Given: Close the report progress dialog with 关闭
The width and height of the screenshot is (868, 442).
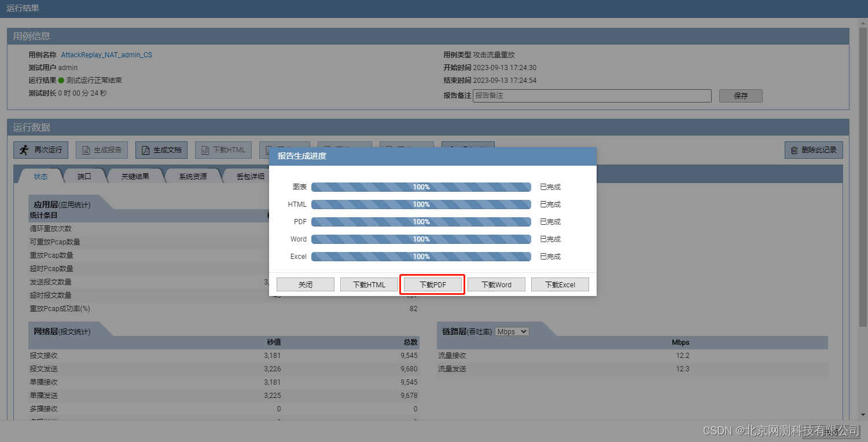Looking at the screenshot, I should coord(306,284).
